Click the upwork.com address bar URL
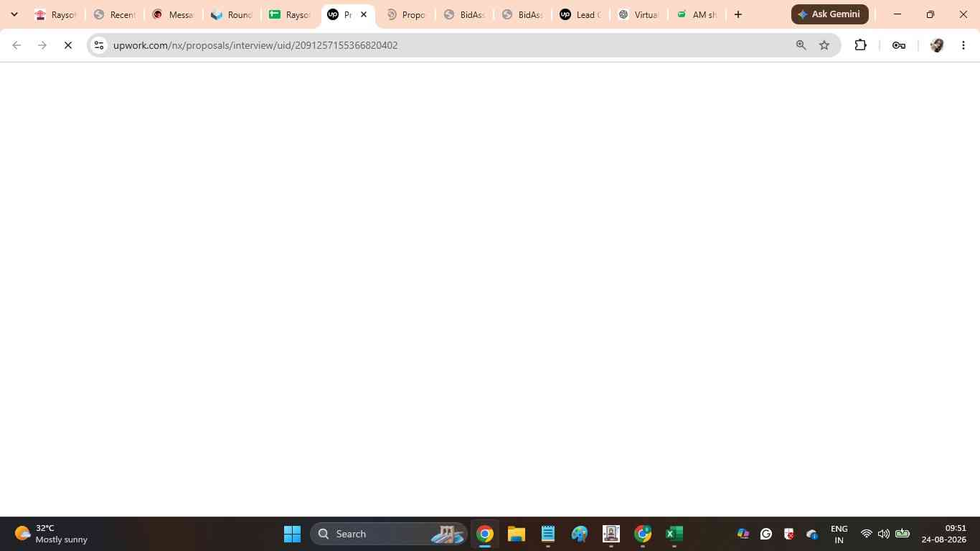The width and height of the screenshot is (980, 551). [x=255, y=45]
